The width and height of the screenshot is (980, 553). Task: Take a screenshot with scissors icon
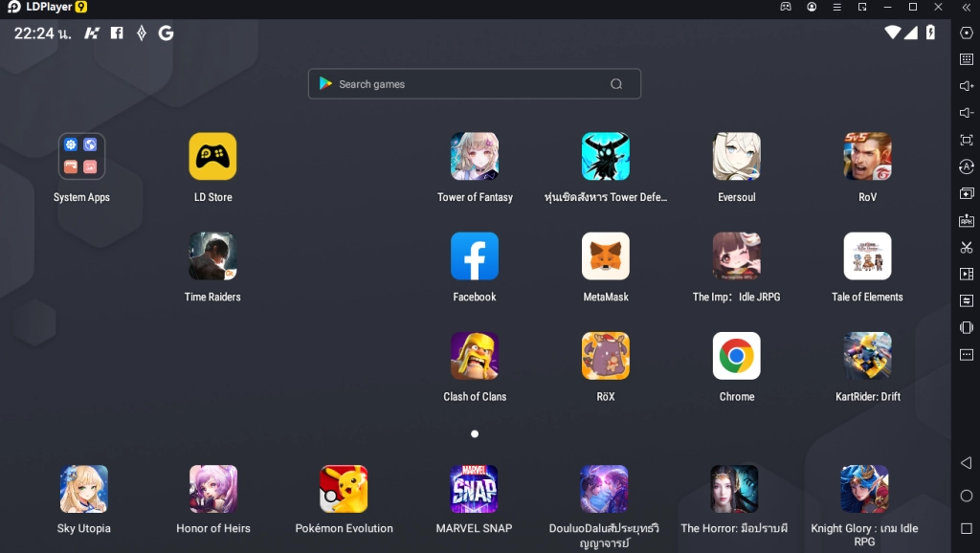tap(967, 248)
